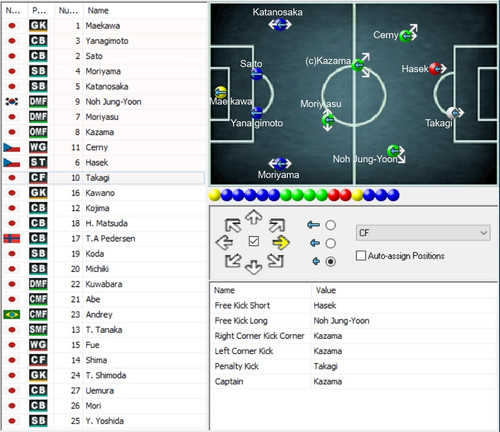Image resolution: width=500 pixels, height=432 pixels.
Task: Select the medium blue arrow radio button
Action: pos(330,243)
